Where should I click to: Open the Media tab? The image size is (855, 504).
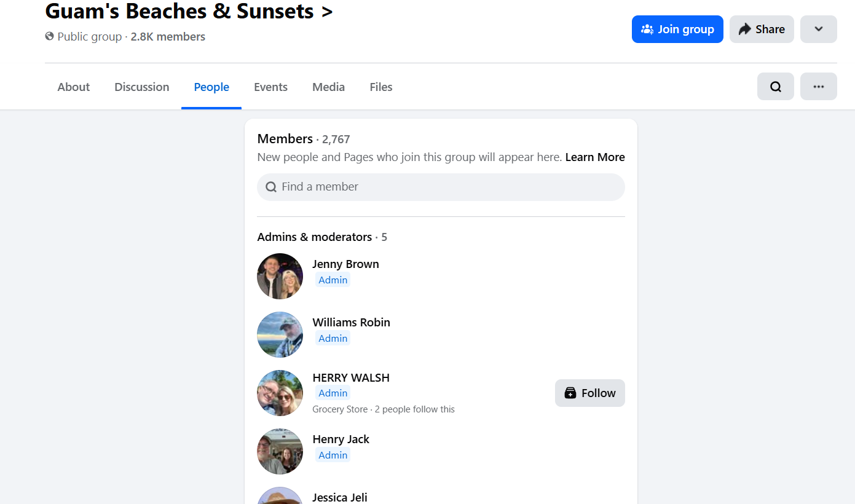tap(328, 87)
